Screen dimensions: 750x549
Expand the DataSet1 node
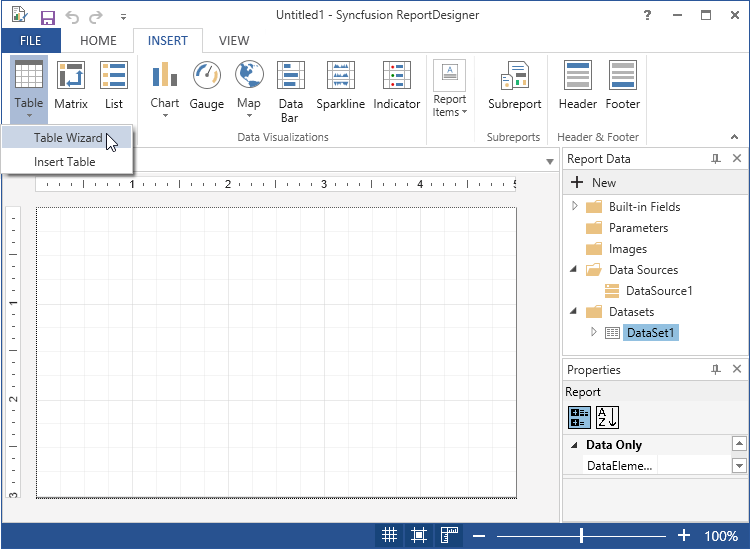594,332
